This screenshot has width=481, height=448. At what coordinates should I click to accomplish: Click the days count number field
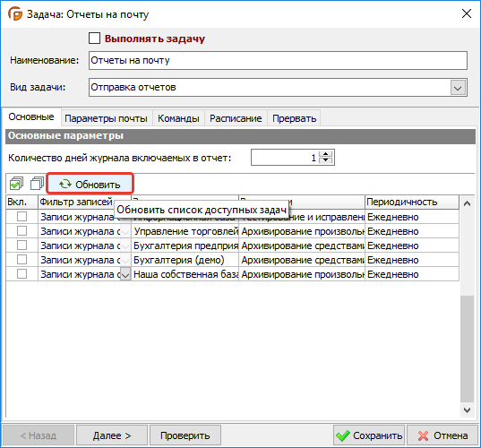284,158
